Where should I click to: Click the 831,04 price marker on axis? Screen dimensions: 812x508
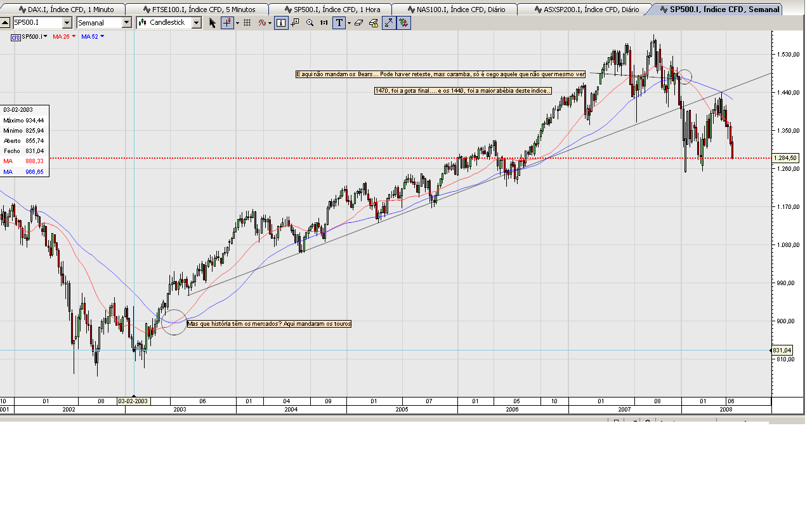click(782, 351)
